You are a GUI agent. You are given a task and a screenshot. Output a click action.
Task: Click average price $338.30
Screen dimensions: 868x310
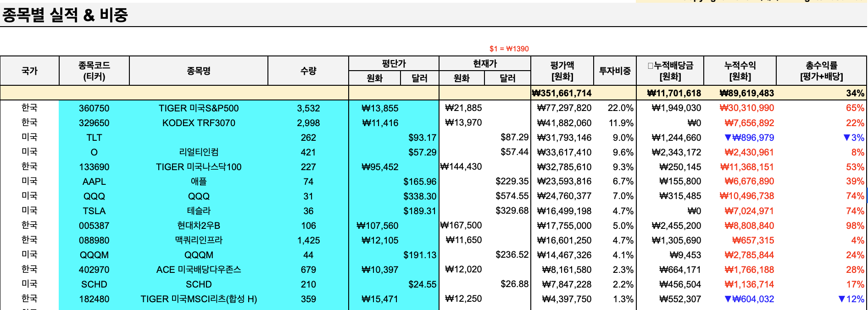point(420,196)
